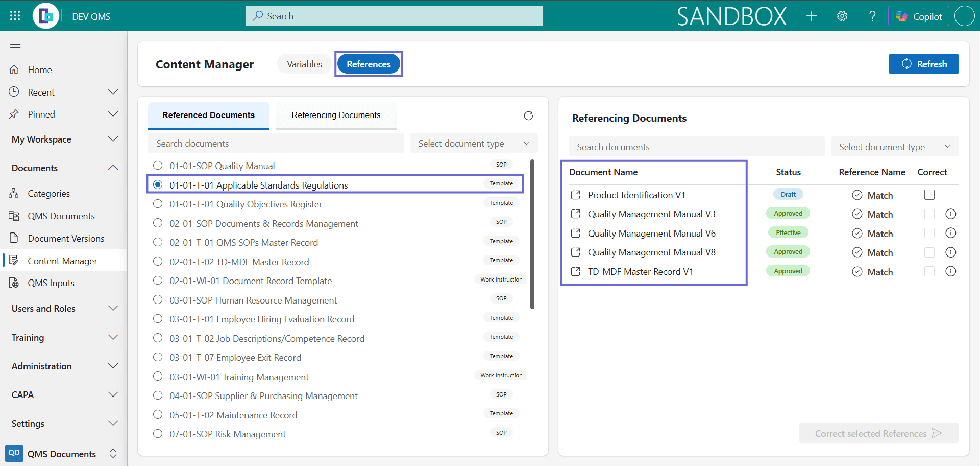Image resolution: width=980 pixels, height=466 pixels.
Task: Click the Categories icon in sidebar
Action: click(x=14, y=193)
